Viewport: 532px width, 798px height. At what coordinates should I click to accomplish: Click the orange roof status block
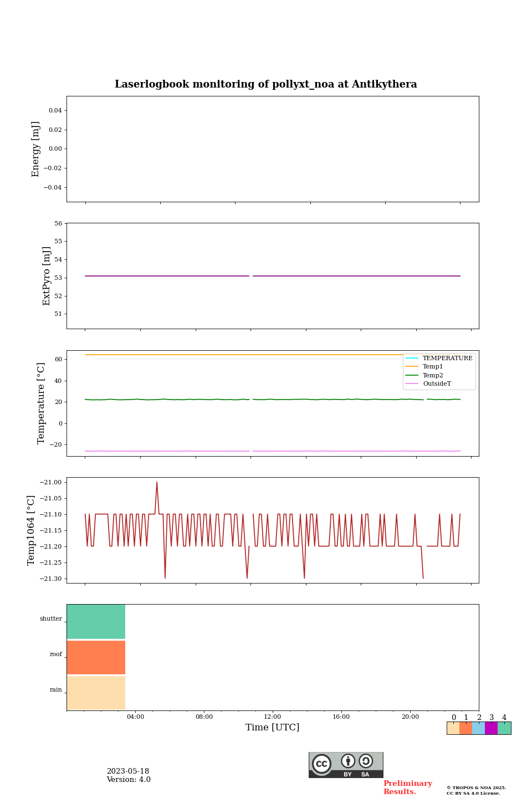pos(96,657)
